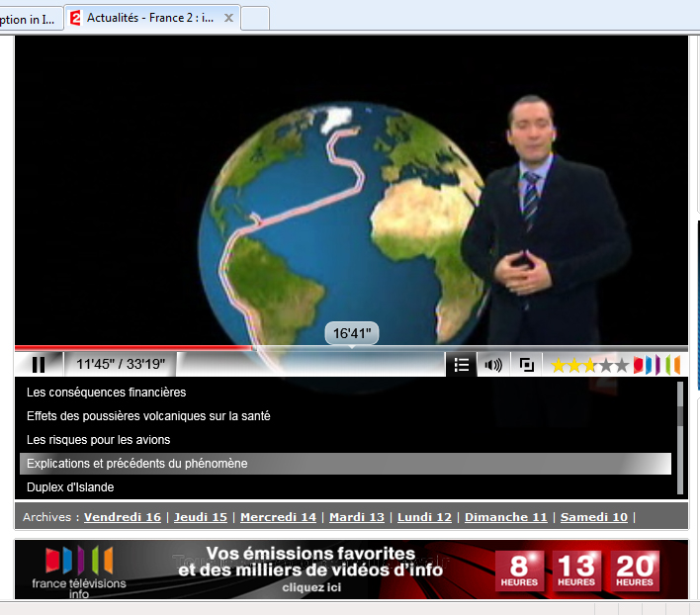The width and height of the screenshot is (700, 615).
Task: Click the chapter list scrollbar
Action: pos(680,437)
